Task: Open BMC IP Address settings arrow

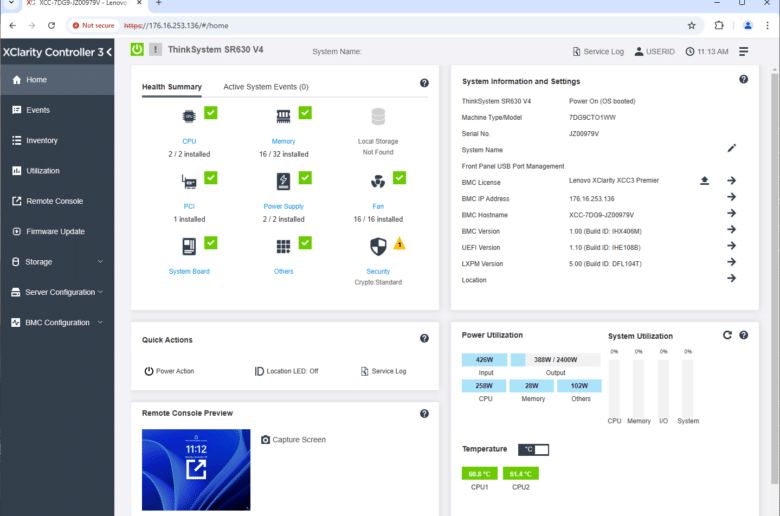Action: coord(731,197)
